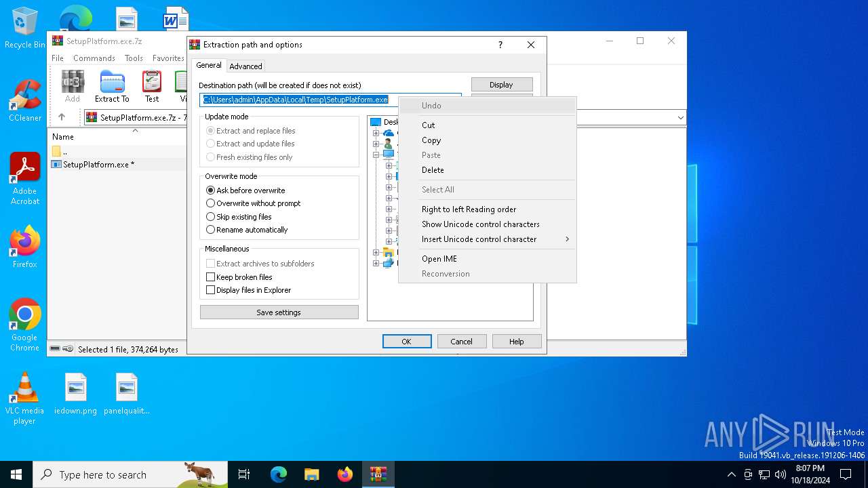The width and height of the screenshot is (868, 488).
Task: Click the Help button
Action: pos(517,342)
